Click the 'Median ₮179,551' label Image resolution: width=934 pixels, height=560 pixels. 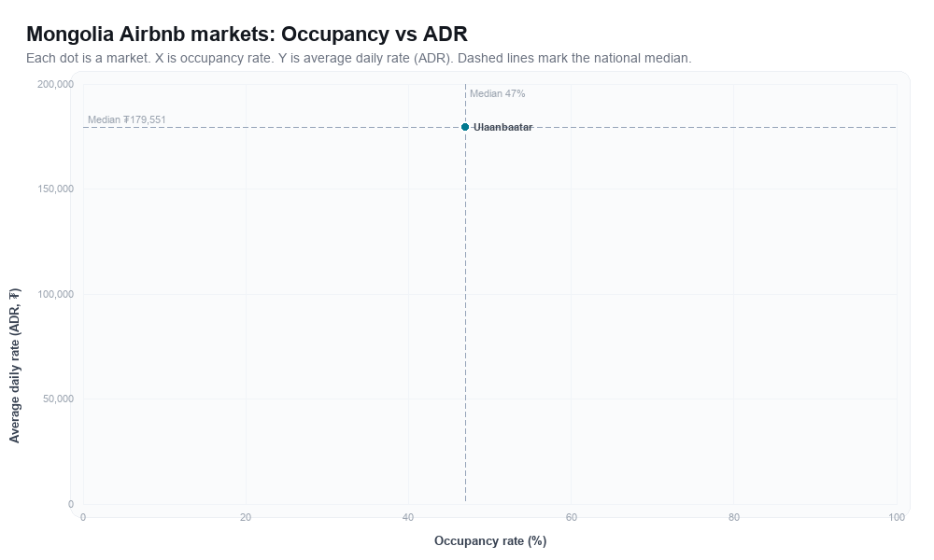[x=127, y=119]
